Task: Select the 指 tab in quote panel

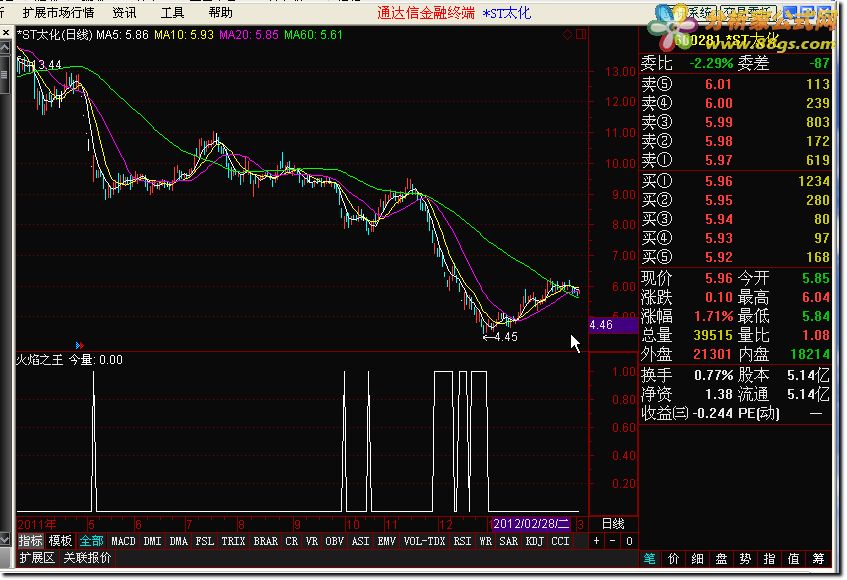Action: (769, 559)
